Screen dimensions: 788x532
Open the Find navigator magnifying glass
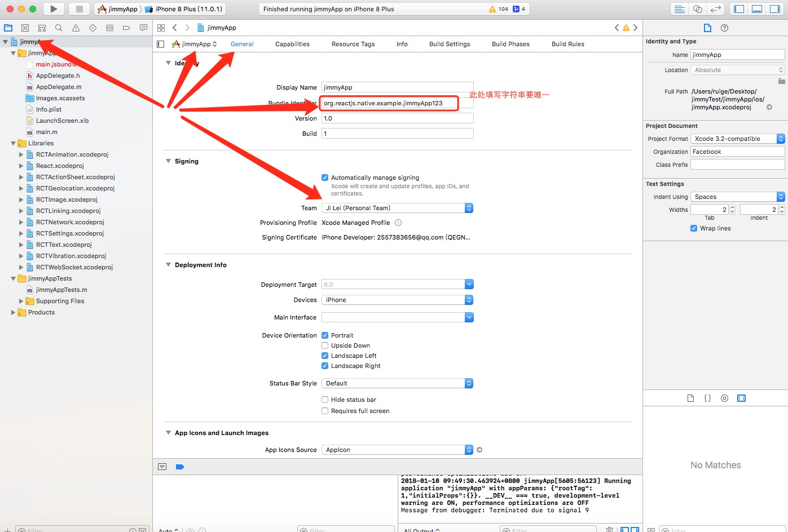pyautogui.click(x=59, y=27)
